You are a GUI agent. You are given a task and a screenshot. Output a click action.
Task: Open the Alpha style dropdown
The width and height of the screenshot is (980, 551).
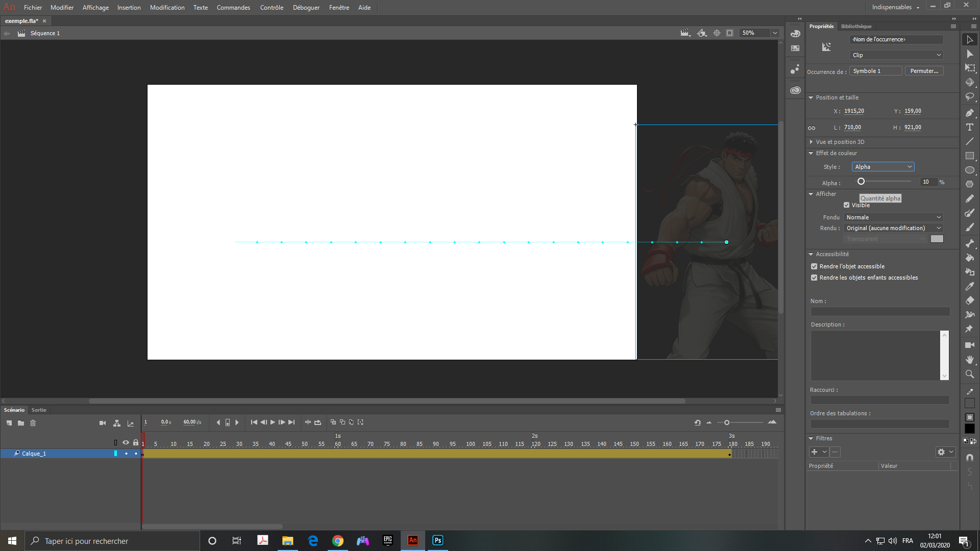pyautogui.click(x=883, y=167)
